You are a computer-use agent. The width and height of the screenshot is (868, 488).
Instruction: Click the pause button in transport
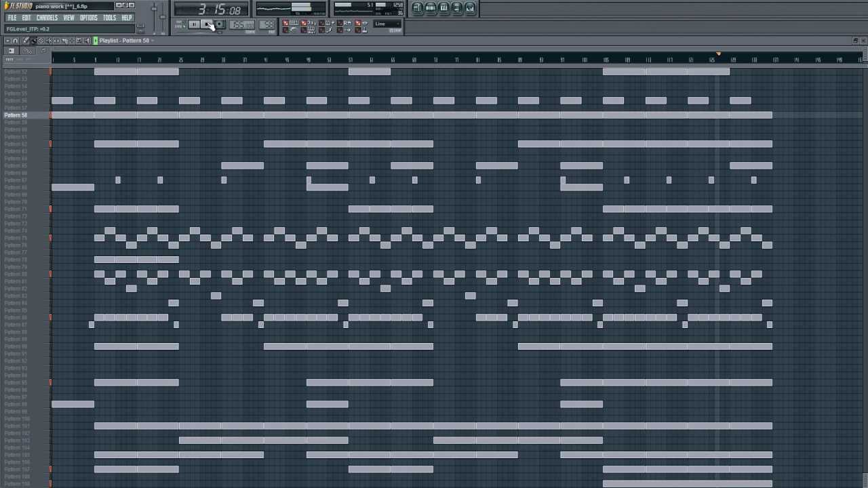coord(194,24)
